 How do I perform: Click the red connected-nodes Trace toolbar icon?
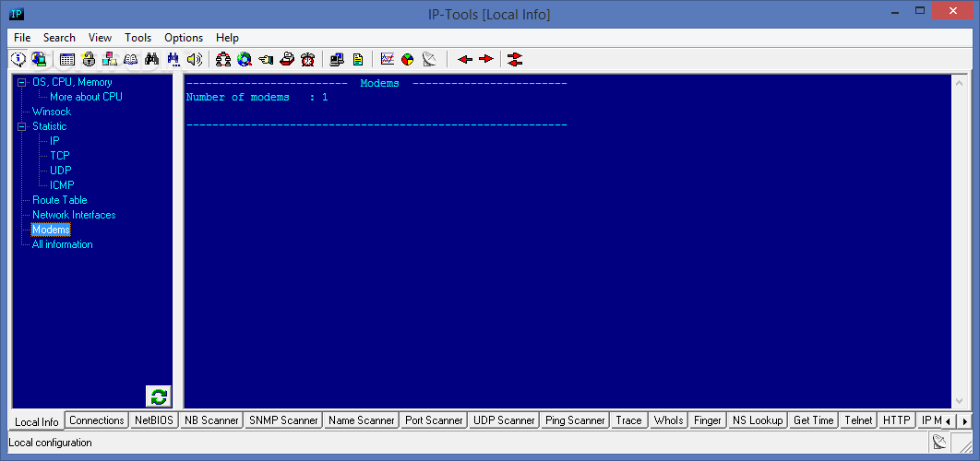point(223,59)
